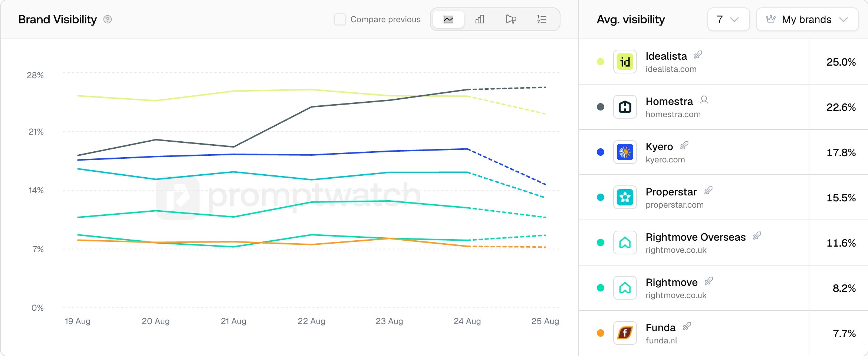Click Idealista's 25.0% visibility value
Screen dimensions: 868x356
click(841, 62)
